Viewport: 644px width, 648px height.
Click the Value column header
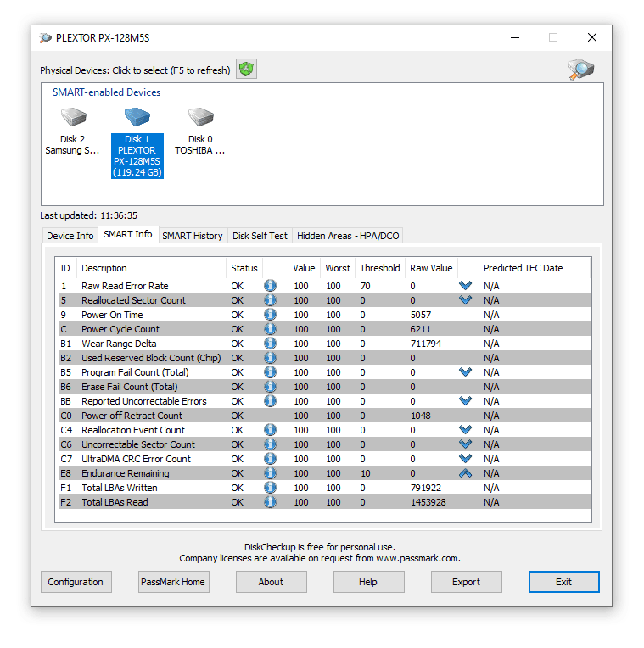304,268
